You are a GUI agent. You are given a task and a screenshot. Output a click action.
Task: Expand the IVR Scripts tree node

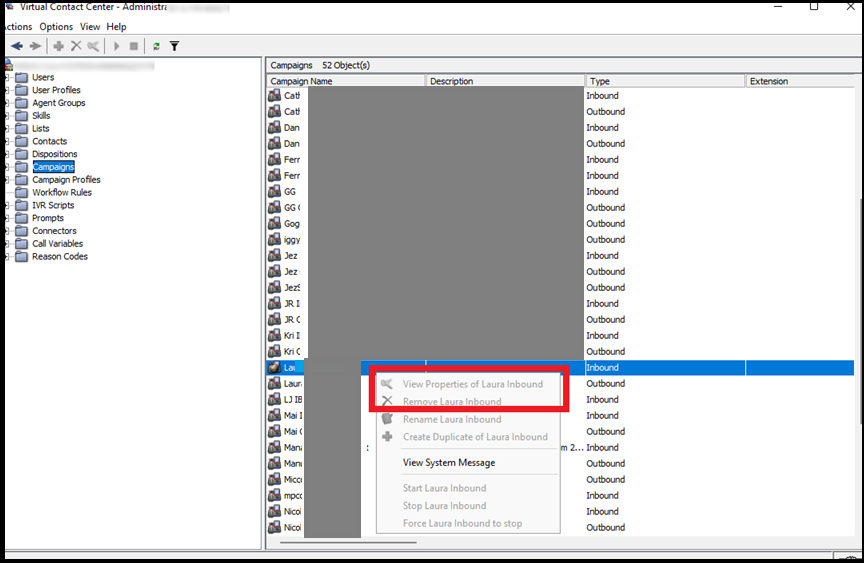click(7, 205)
